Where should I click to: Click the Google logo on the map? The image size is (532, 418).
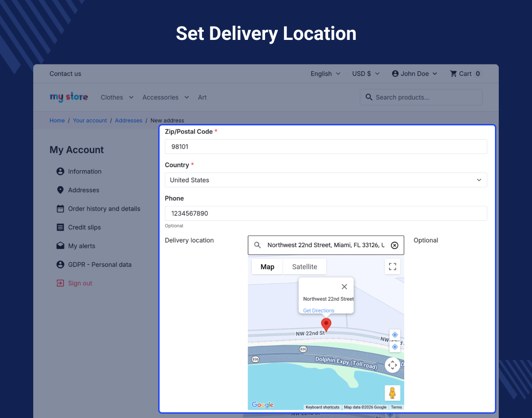(x=263, y=405)
